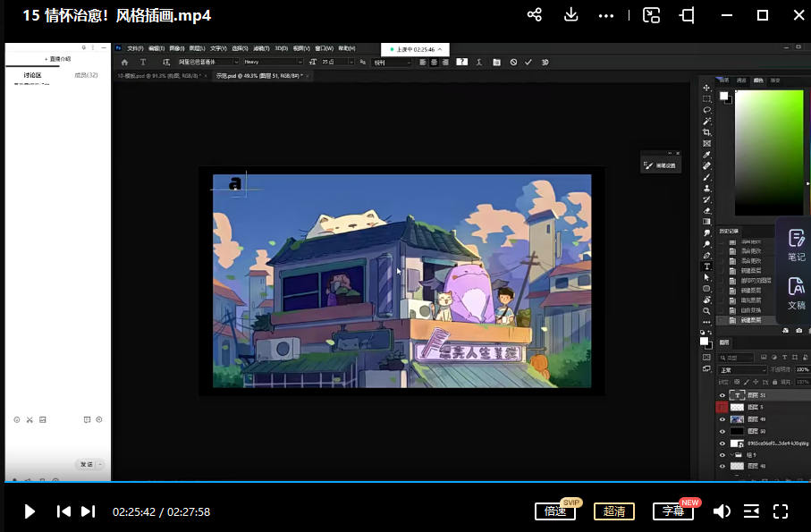The width and height of the screenshot is (811, 532).
Task: Enter fullscreen mode
Action: 781,511
